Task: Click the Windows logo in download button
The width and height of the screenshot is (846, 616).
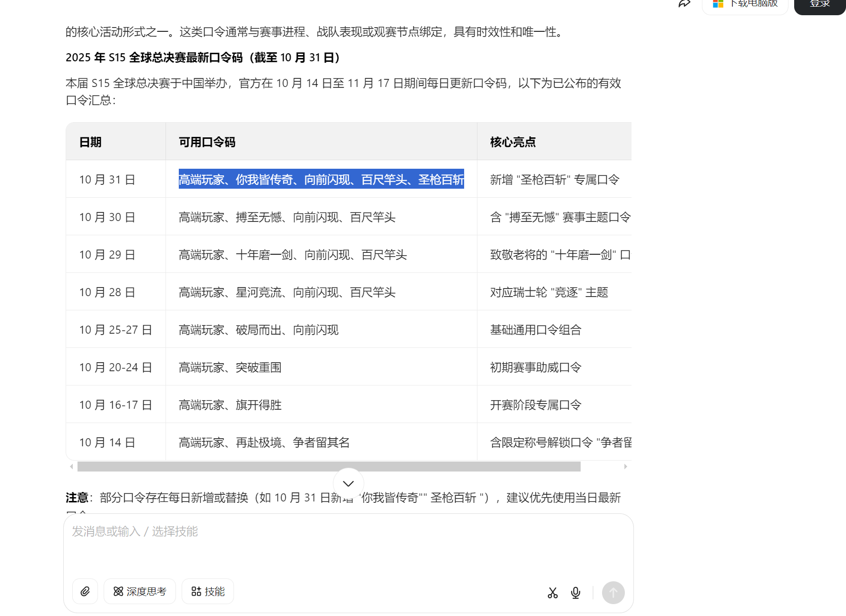Action: 718,4
